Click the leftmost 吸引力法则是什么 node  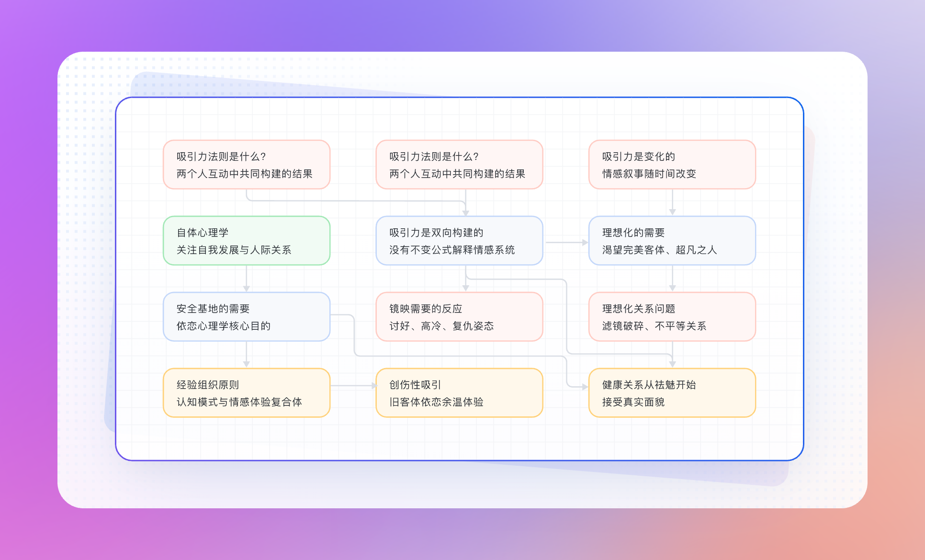click(246, 165)
